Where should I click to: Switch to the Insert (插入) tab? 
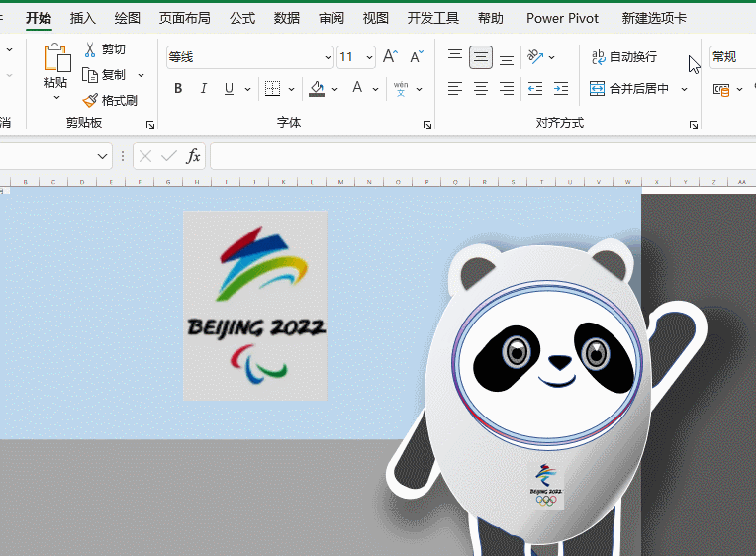click(x=83, y=18)
